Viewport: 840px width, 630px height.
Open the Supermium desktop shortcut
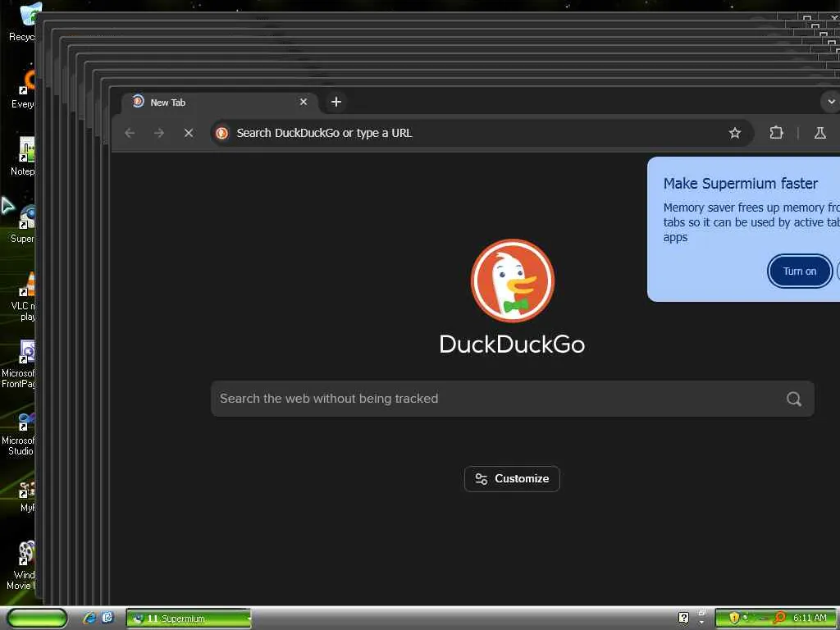coord(23,224)
